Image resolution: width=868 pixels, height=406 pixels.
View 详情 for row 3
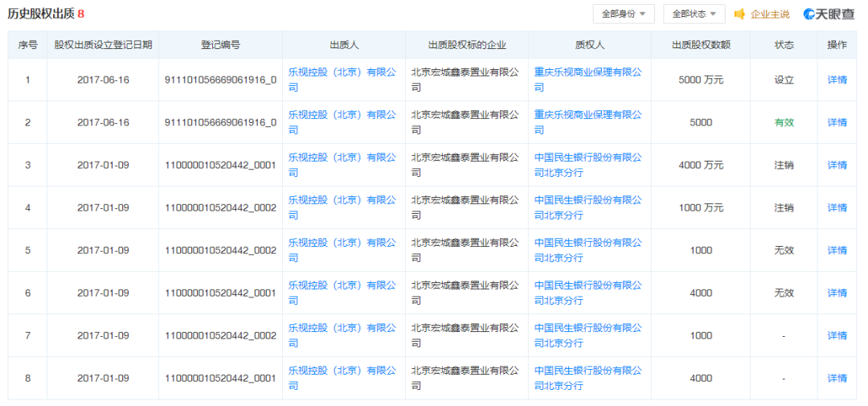point(837,165)
